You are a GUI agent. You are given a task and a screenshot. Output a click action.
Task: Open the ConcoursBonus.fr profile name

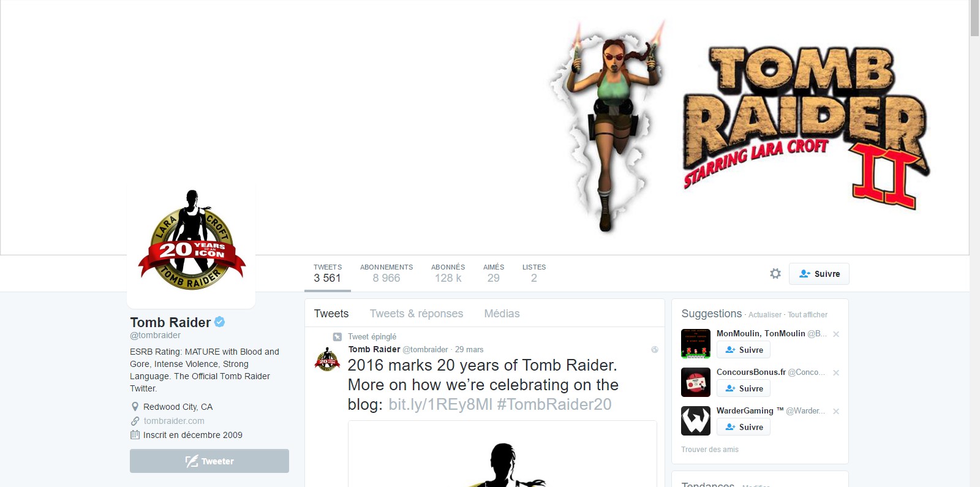[751, 372]
